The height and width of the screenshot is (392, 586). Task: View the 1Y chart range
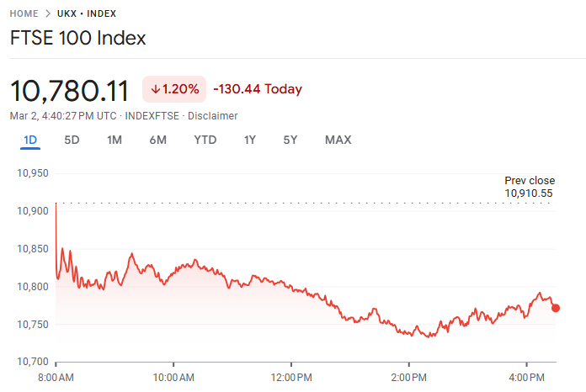[249, 140]
